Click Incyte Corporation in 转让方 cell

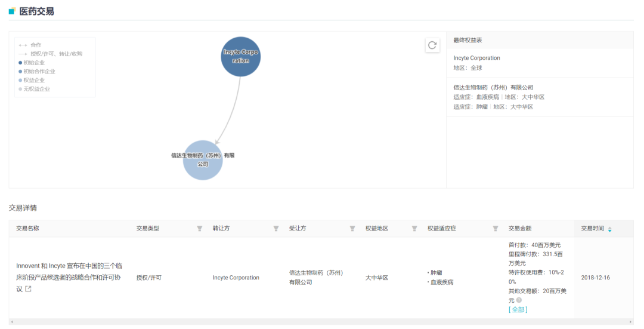tap(236, 278)
